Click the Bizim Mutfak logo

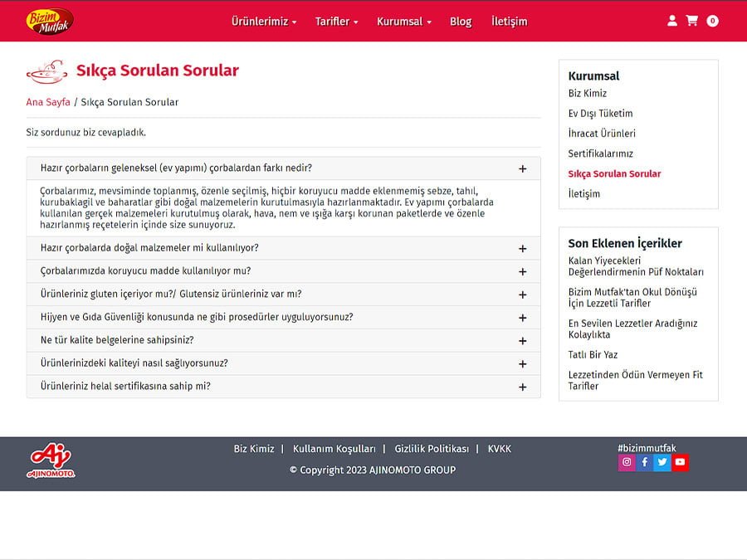(50, 22)
